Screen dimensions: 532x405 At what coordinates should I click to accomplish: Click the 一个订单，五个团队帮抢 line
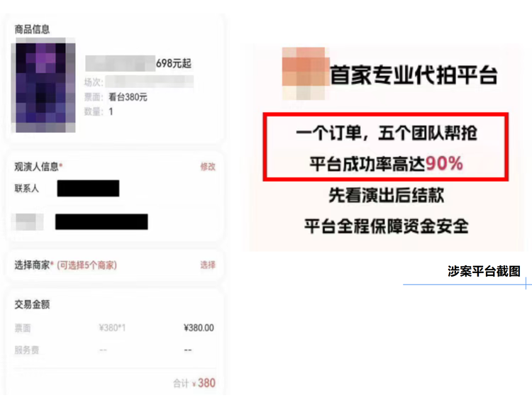(x=387, y=133)
